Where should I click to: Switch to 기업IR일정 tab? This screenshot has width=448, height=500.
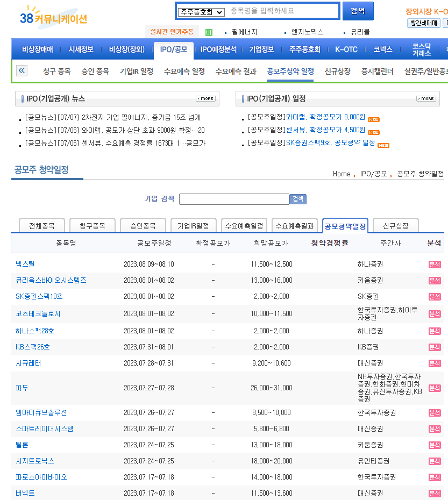pyautogui.click(x=194, y=226)
